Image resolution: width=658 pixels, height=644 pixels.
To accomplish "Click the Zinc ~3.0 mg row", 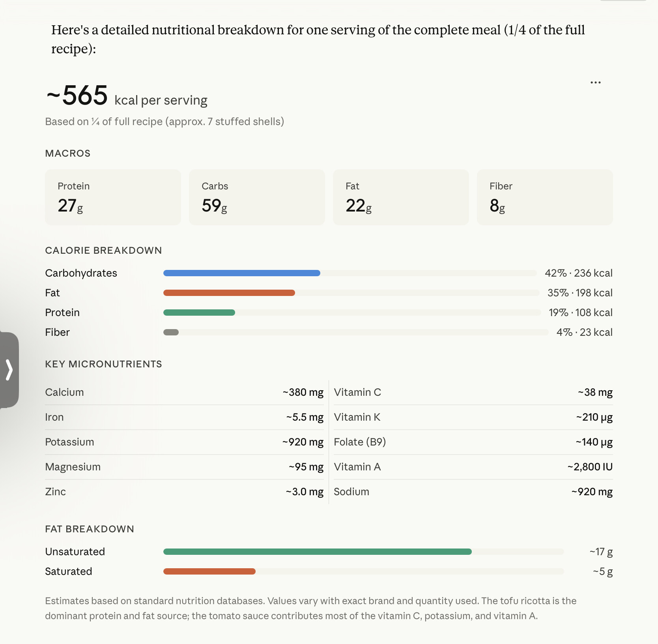I will click(184, 492).
